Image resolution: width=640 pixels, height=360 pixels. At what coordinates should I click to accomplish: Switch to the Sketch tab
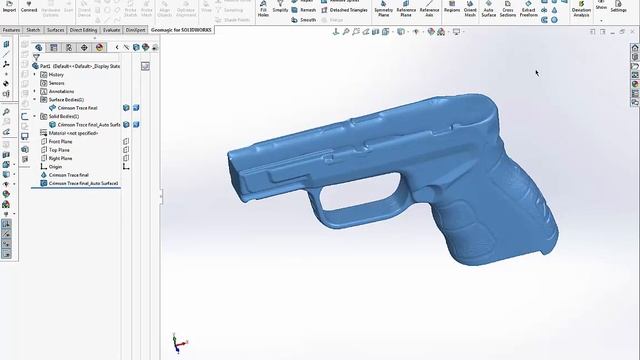coord(33,30)
